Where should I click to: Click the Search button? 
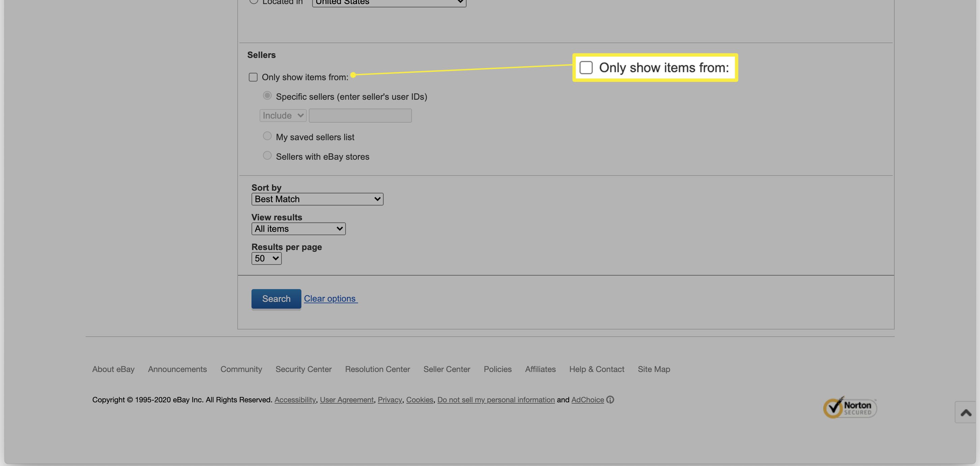(x=276, y=298)
